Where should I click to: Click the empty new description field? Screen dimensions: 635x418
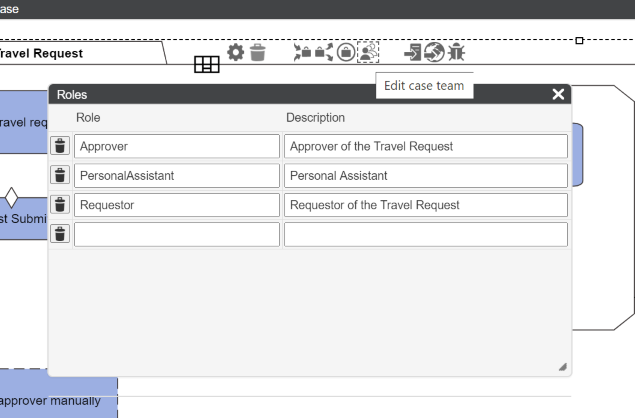point(426,234)
